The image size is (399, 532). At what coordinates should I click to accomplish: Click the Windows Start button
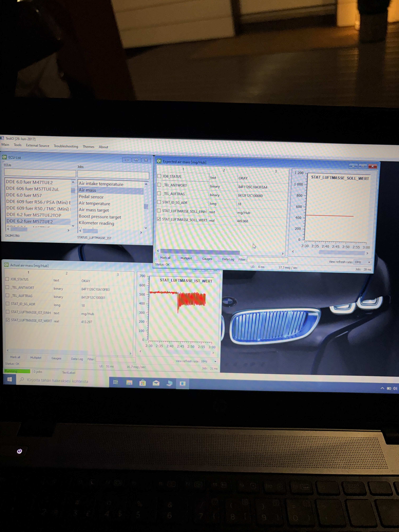tap(10, 379)
